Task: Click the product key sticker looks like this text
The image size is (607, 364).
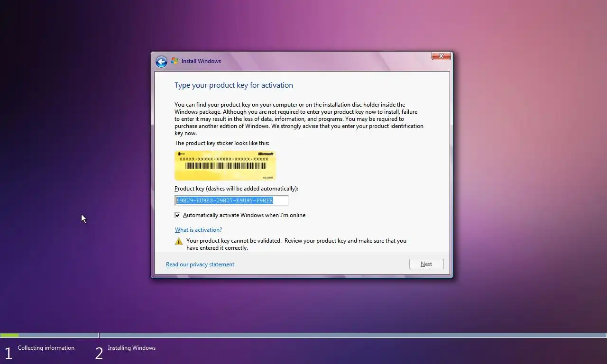Action: pyautogui.click(x=222, y=143)
